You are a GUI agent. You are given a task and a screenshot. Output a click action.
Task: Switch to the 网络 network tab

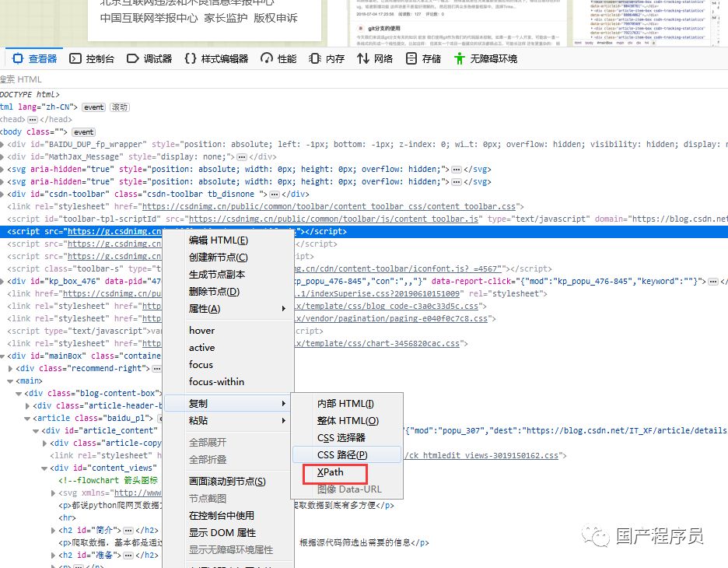[x=375, y=58]
